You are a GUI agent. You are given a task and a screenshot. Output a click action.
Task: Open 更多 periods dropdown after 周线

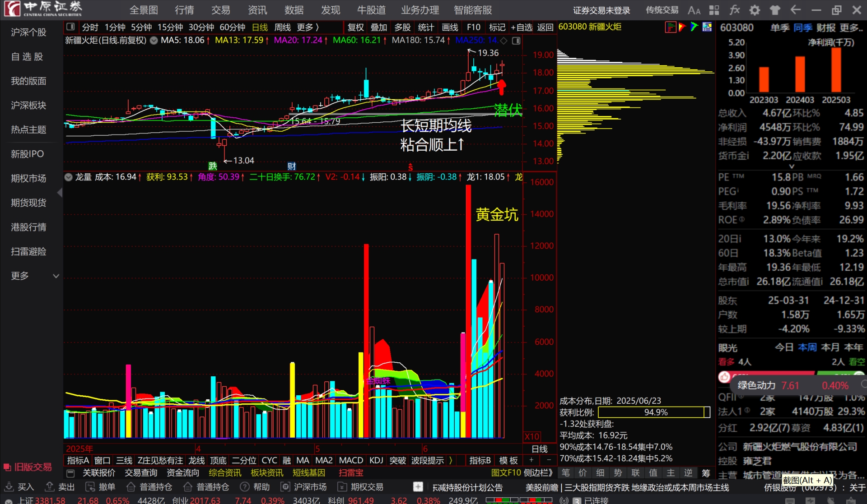pos(308,27)
